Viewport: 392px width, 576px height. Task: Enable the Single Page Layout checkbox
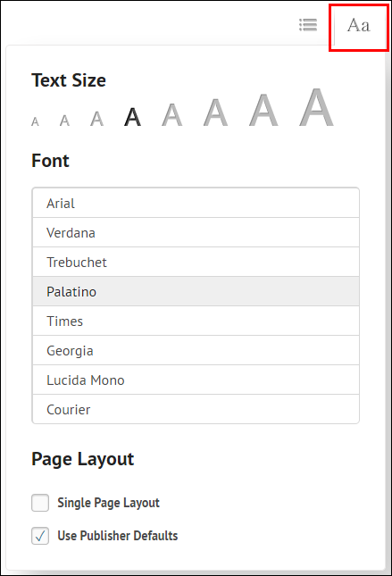(40, 503)
